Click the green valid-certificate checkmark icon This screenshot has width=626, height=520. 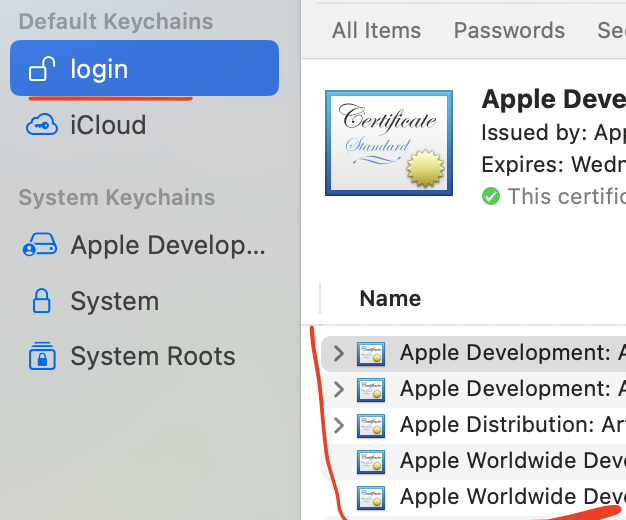(491, 196)
